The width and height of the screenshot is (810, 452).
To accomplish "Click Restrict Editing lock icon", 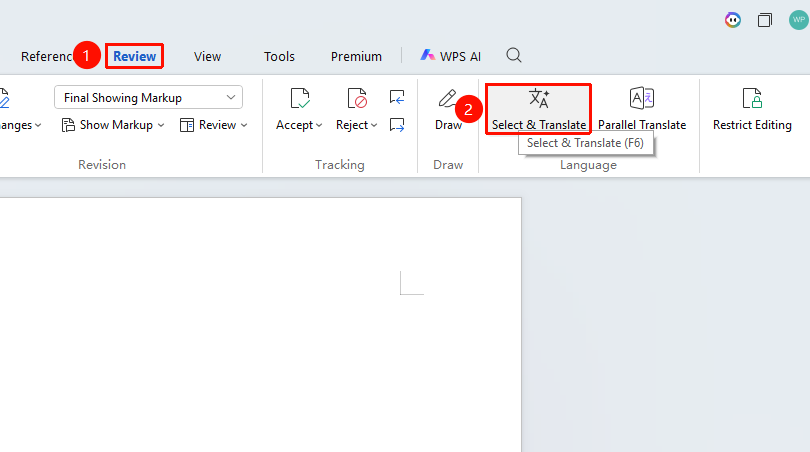I will pyautogui.click(x=752, y=98).
